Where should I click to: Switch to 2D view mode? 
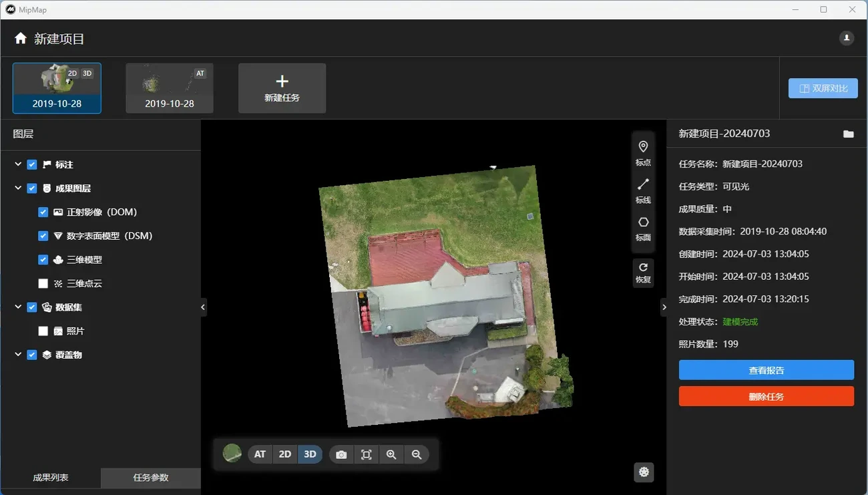[x=285, y=454]
